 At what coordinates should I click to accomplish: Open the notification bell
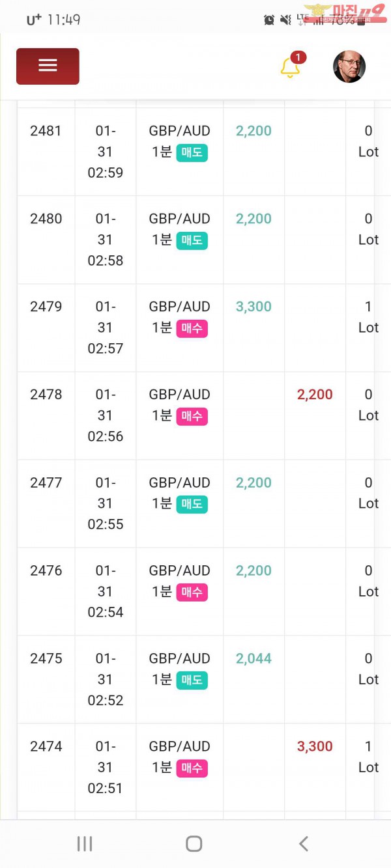coord(289,68)
